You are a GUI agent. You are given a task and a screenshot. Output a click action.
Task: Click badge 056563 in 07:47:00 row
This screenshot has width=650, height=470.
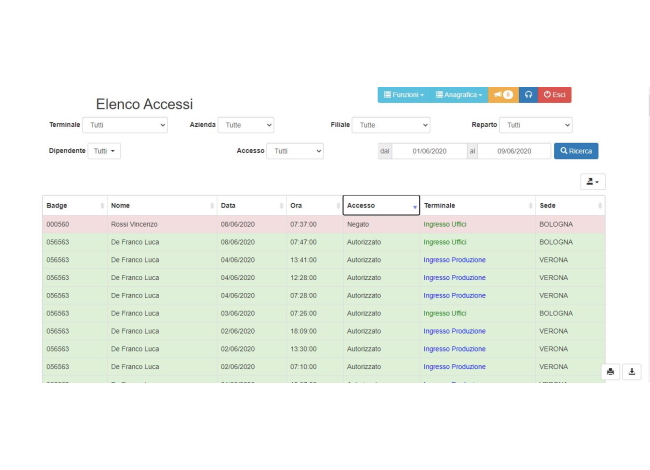pyautogui.click(x=58, y=242)
